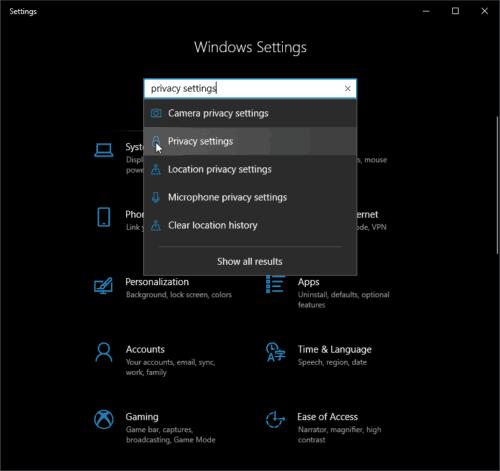Click the microphone icon in search results
The width and height of the screenshot is (500, 471).
point(156,197)
